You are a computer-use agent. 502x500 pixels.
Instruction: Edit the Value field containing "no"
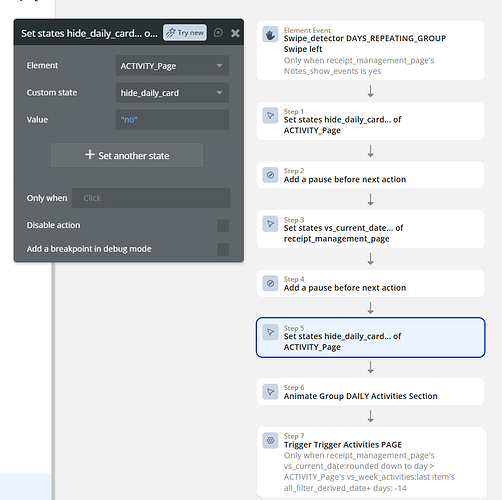pos(172,119)
